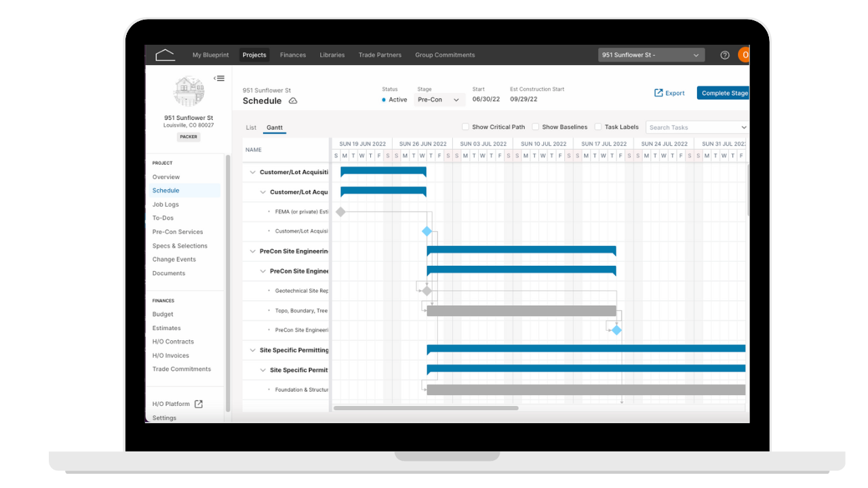The image size is (868, 488).
Task: Open Pre-Con Services in the sidebar
Action: coord(178,232)
